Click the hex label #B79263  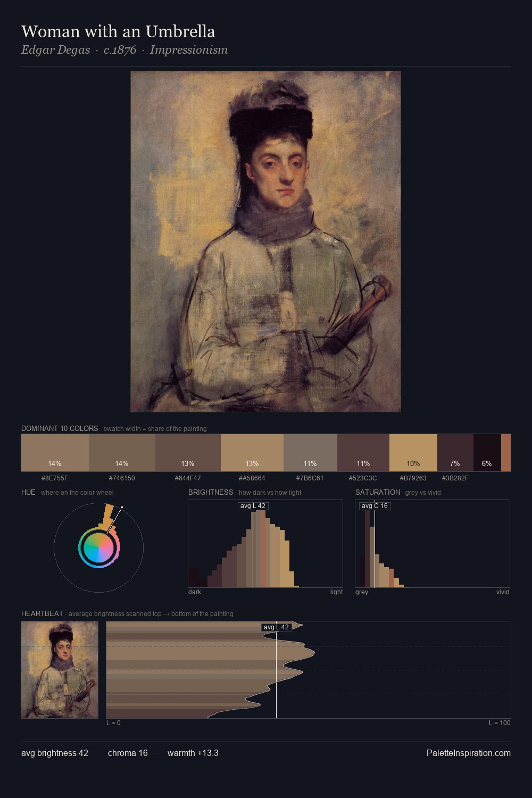click(413, 478)
